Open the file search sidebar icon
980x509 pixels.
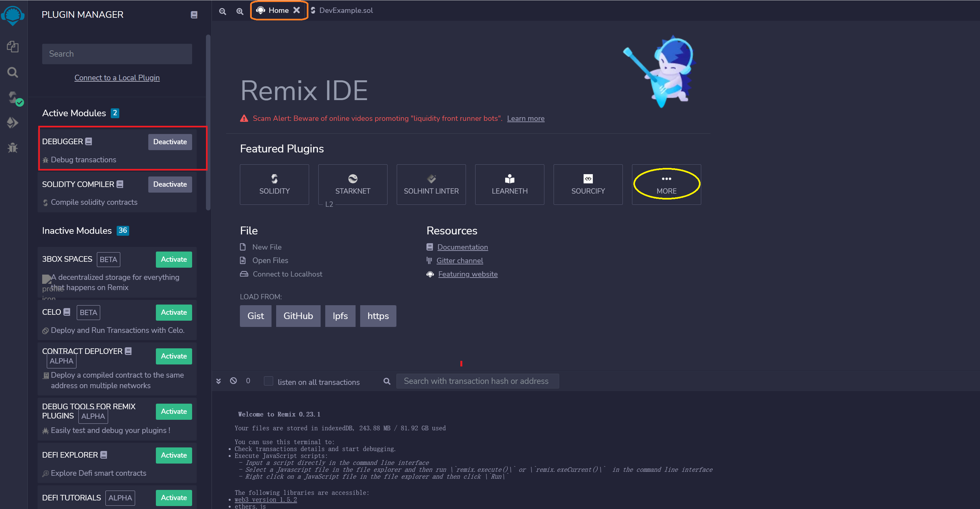pyautogui.click(x=13, y=72)
